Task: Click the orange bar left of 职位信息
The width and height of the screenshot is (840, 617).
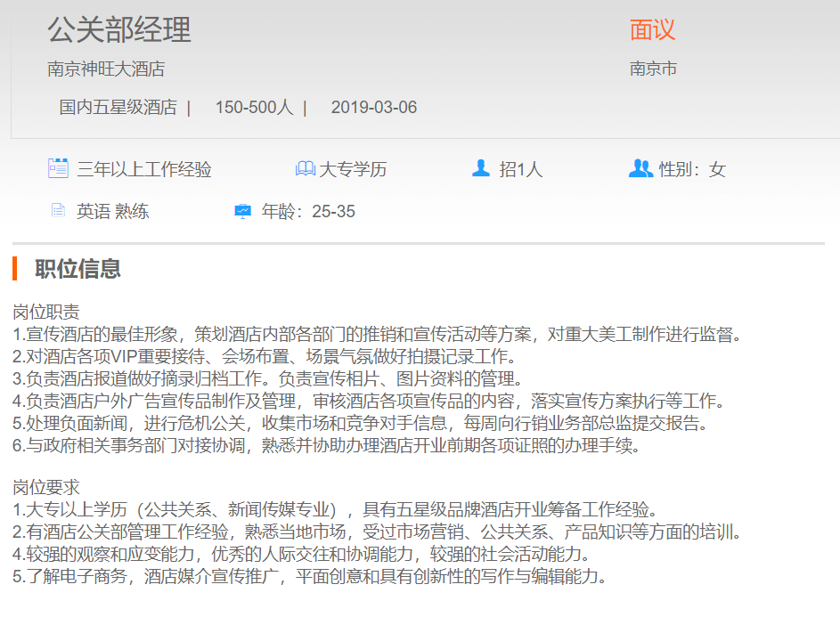Action: [15, 268]
